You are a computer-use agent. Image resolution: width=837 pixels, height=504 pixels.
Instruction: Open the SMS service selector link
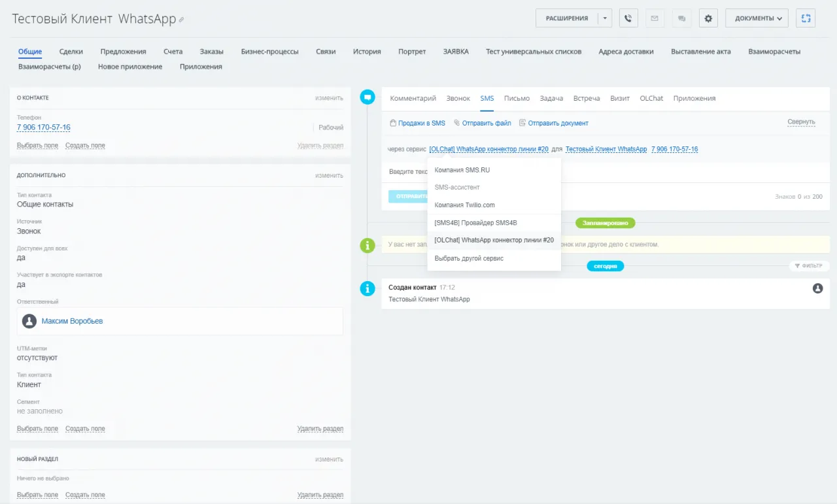(488, 149)
